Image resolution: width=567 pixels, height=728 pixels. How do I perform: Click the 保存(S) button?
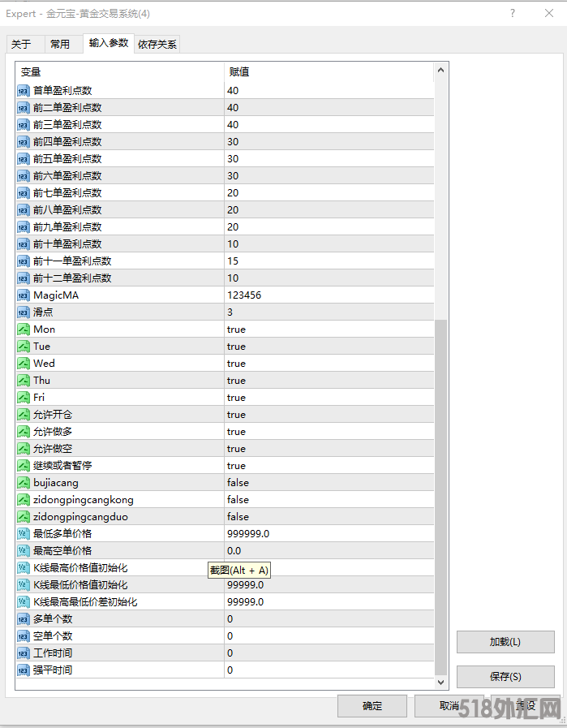(505, 677)
